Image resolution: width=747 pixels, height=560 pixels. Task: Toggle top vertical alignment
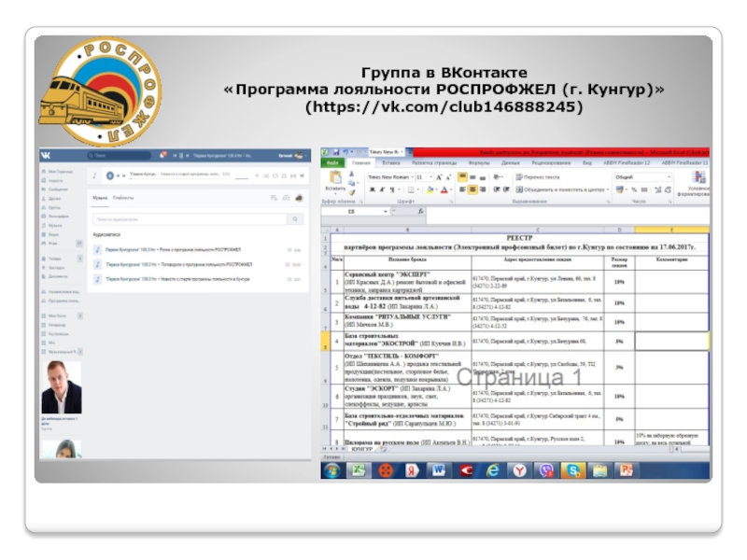click(462, 177)
